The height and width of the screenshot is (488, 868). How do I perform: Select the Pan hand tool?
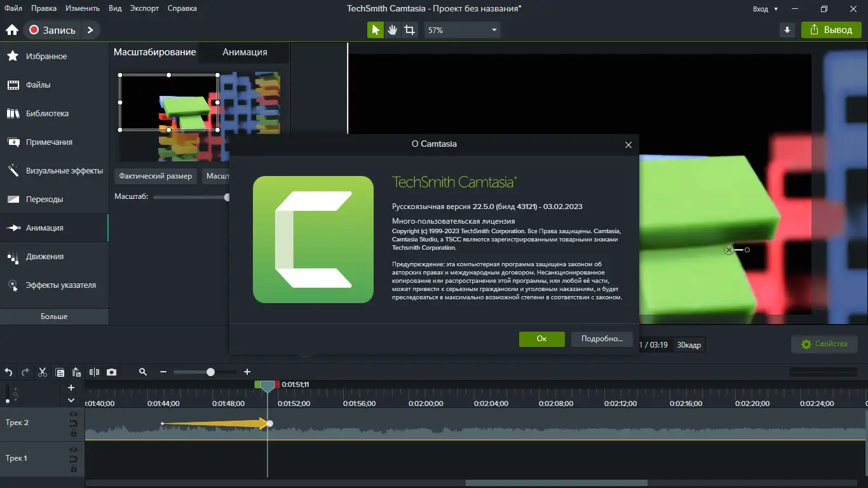point(393,29)
